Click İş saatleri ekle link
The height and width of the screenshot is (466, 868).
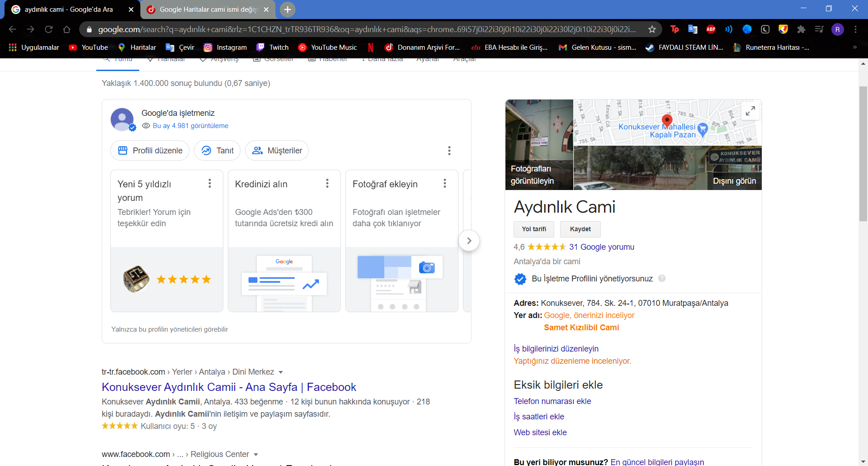click(539, 417)
